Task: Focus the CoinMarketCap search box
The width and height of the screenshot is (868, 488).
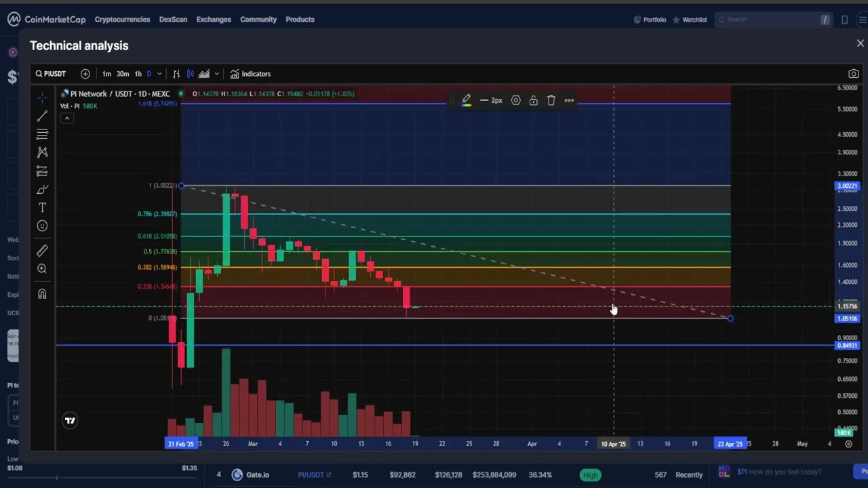Action: (773, 20)
